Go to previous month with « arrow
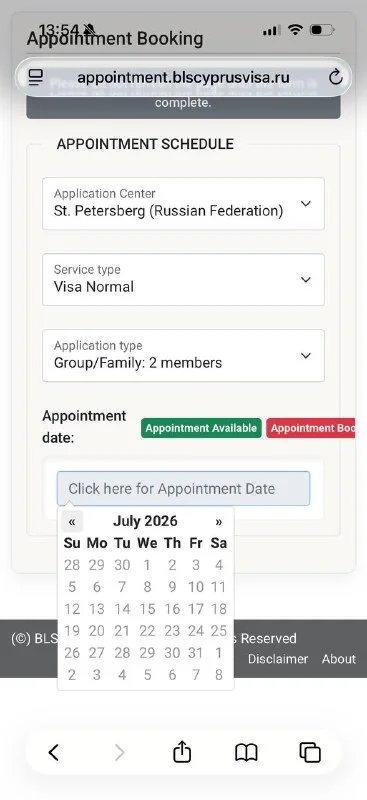This screenshot has height=800, width=367. pyautogui.click(x=72, y=521)
